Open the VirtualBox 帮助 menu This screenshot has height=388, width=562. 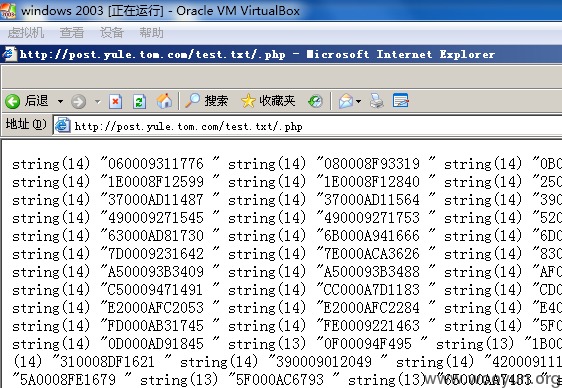[151, 33]
